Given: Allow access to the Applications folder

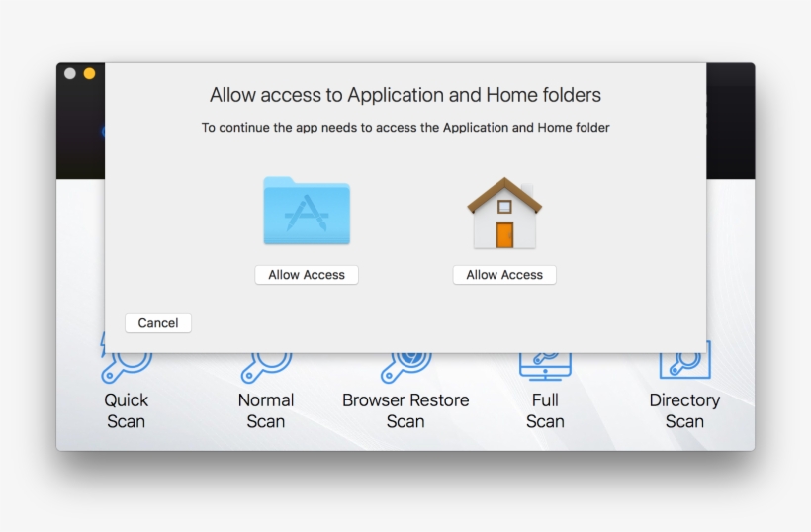Looking at the screenshot, I should (x=307, y=275).
